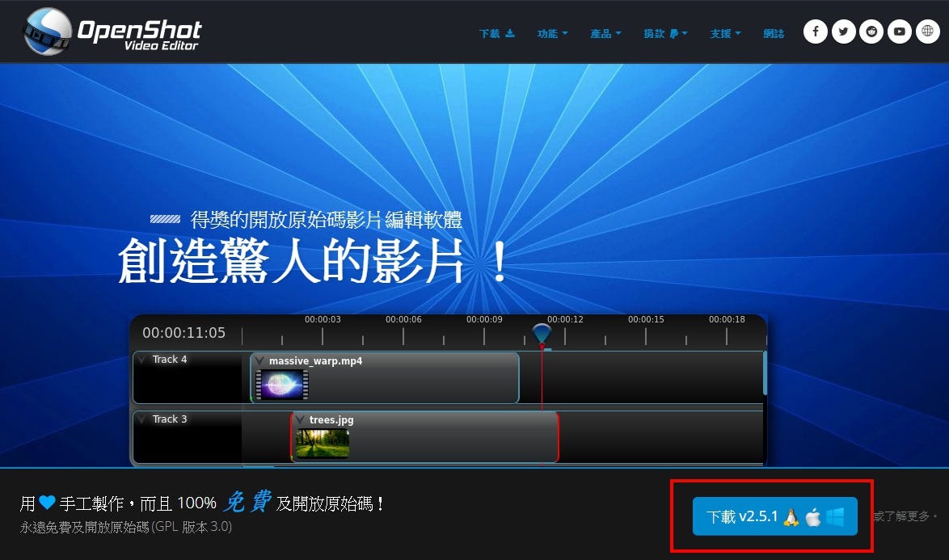Click the GPL 版本 3.0 text
The height and width of the screenshot is (560, 949).
192,527
